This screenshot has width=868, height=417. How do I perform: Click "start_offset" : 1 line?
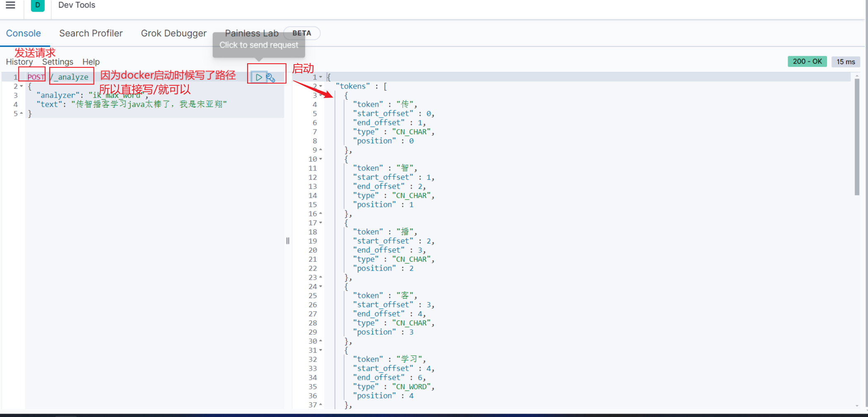click(394, 177)
